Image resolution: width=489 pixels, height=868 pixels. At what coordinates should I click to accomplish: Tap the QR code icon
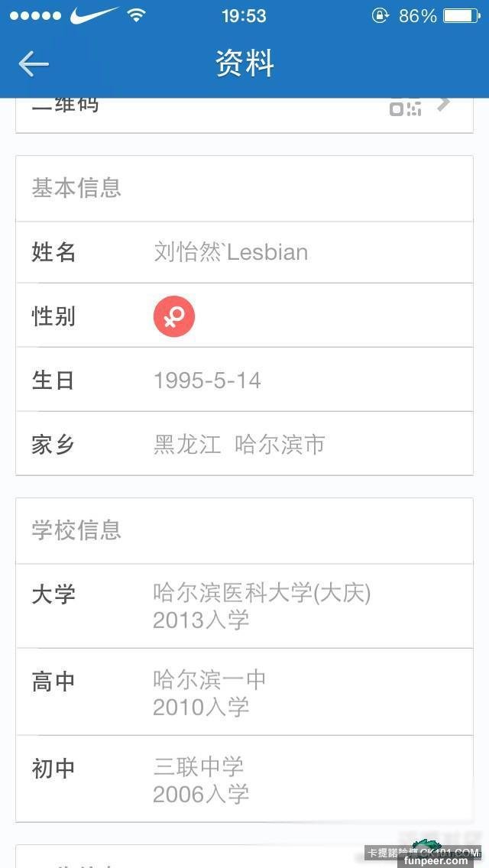(x=406, y=108)
